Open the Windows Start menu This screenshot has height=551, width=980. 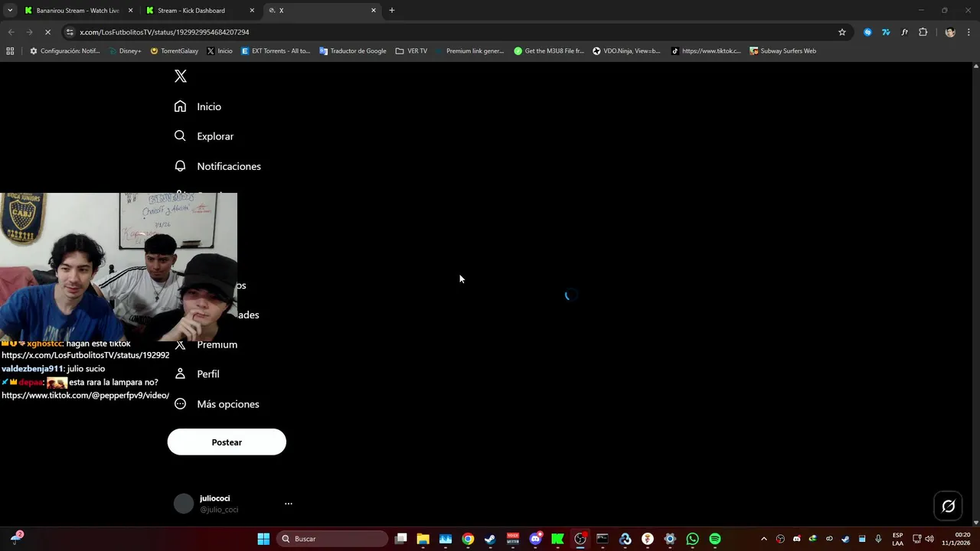[x=263, y=539]
